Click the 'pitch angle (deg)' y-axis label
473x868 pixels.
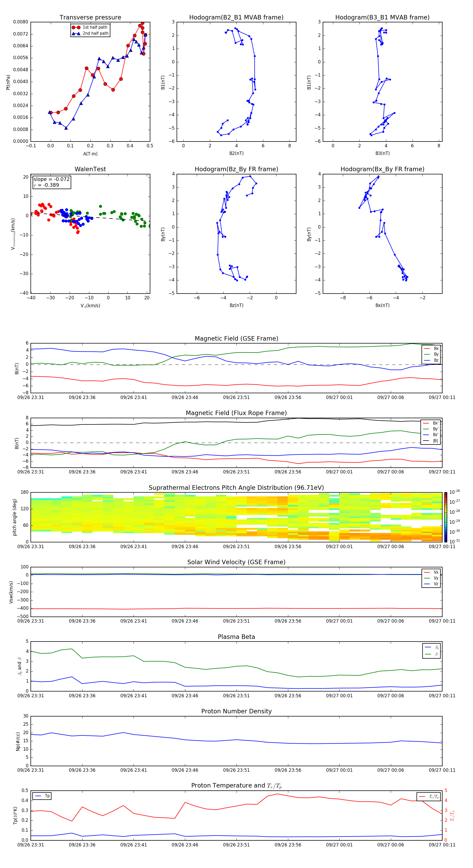14,517
